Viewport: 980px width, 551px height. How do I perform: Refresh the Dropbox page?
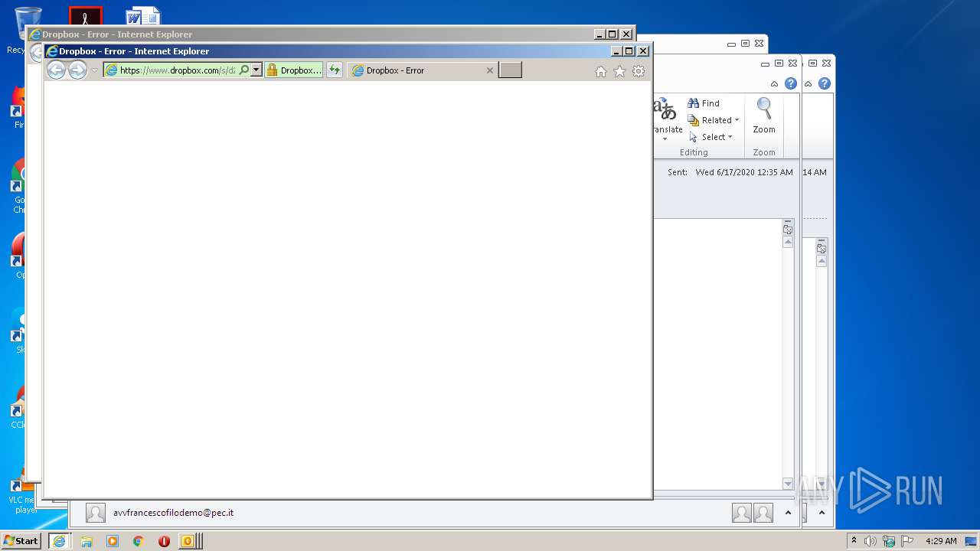tap(334, 70)
